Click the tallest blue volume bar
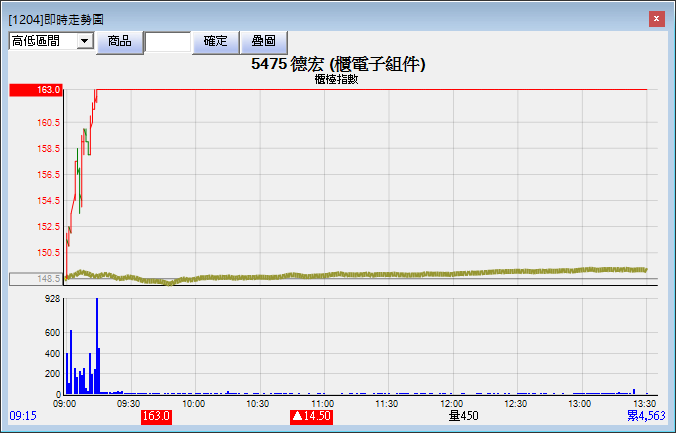Screen dimensions: 676x433 [97, 345]
